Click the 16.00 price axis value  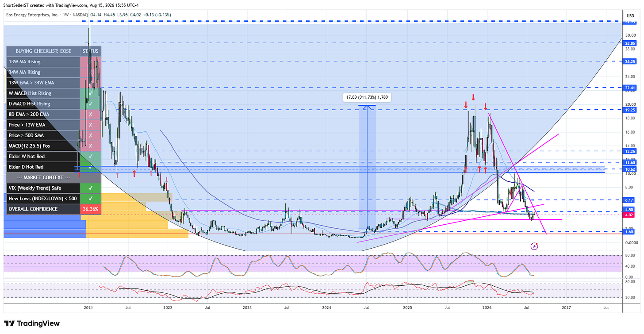click(x=630, y=132)
